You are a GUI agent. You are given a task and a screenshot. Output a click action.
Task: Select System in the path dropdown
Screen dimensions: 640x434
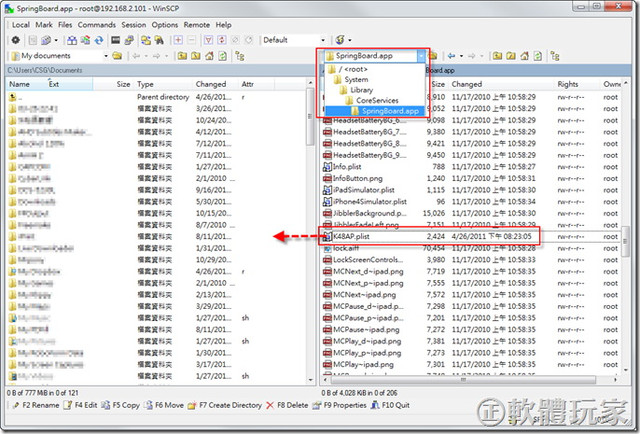click(374, 79)
